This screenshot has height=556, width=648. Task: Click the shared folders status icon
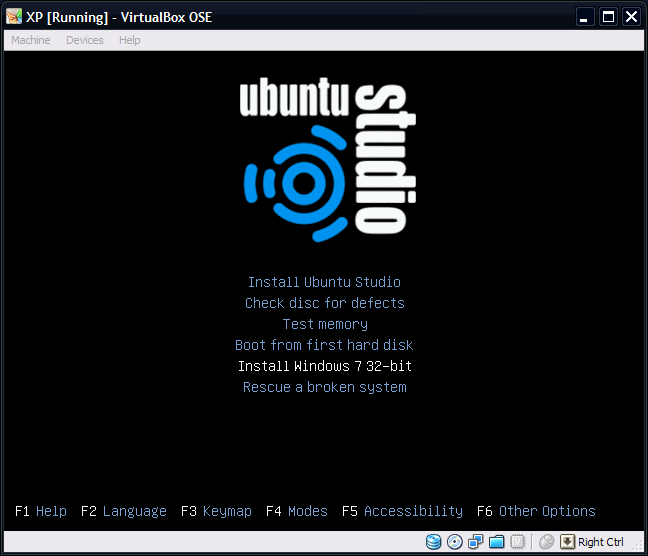496,542
